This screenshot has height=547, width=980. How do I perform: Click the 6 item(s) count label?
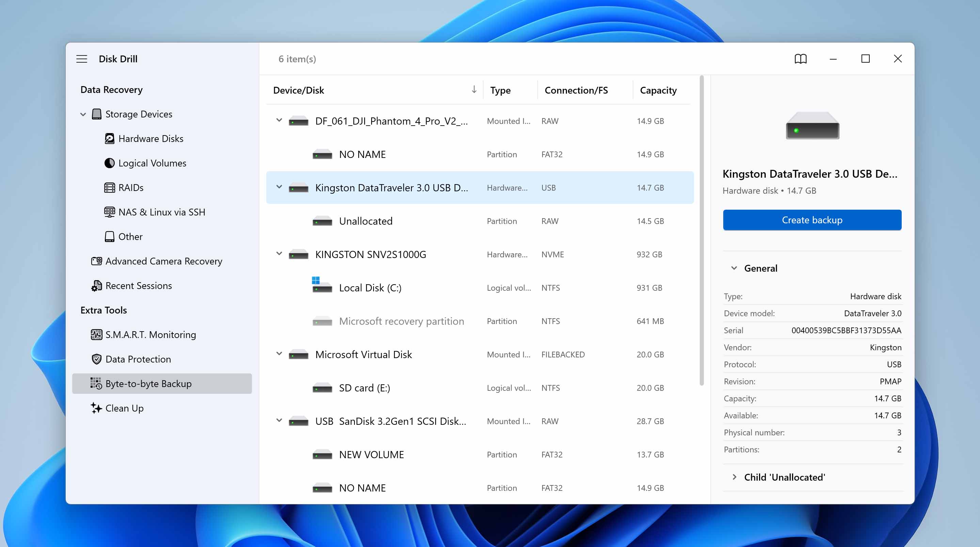(297, 59)
